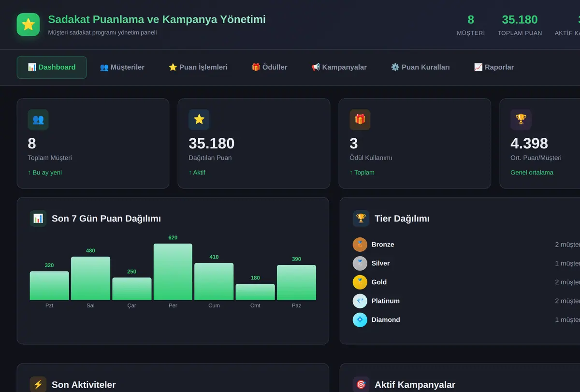Image resolution: width=580 pixels, height=392 pixels.
Task: Click the Gold medal icon
Action: (360, 282)
